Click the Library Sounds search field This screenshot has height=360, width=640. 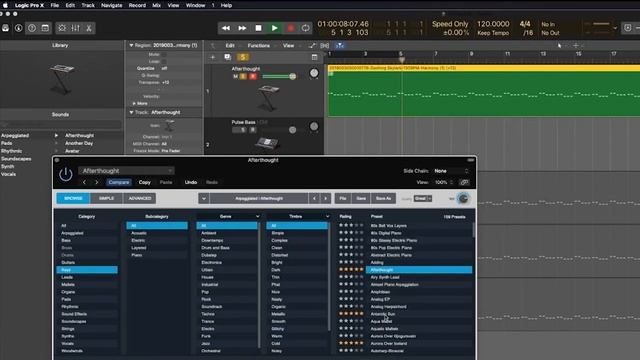[x=61, y=124]
